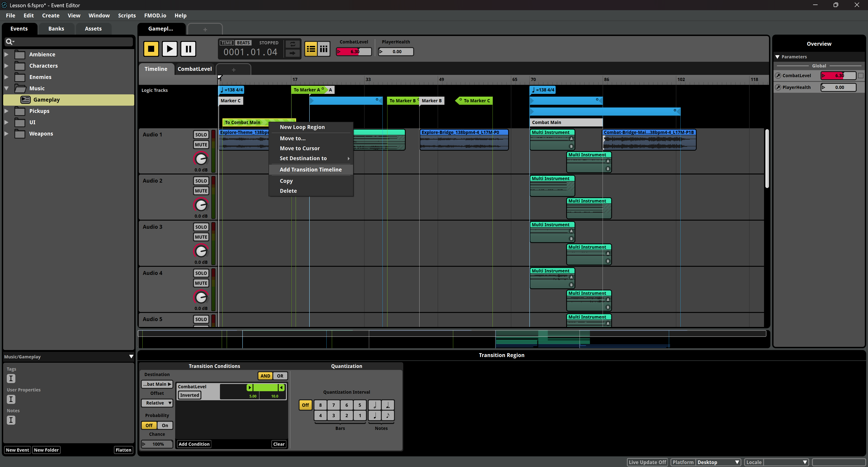Adjust the Audio 4 volume knob
868x467 pixels.
201,297
